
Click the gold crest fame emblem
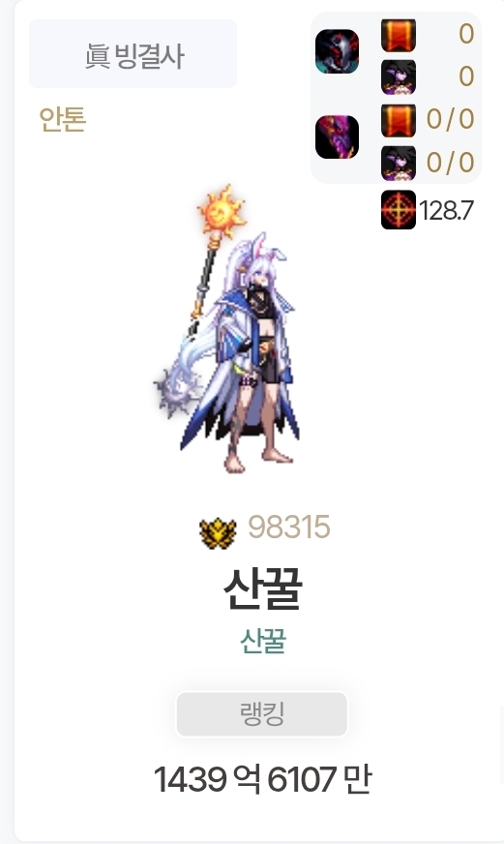pos(218,533)
